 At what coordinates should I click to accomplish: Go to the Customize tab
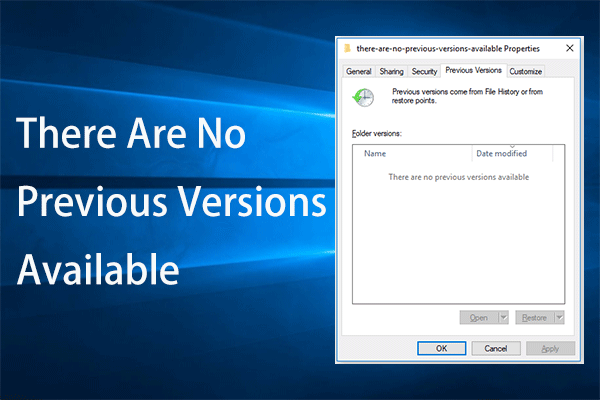pos(525,72)
